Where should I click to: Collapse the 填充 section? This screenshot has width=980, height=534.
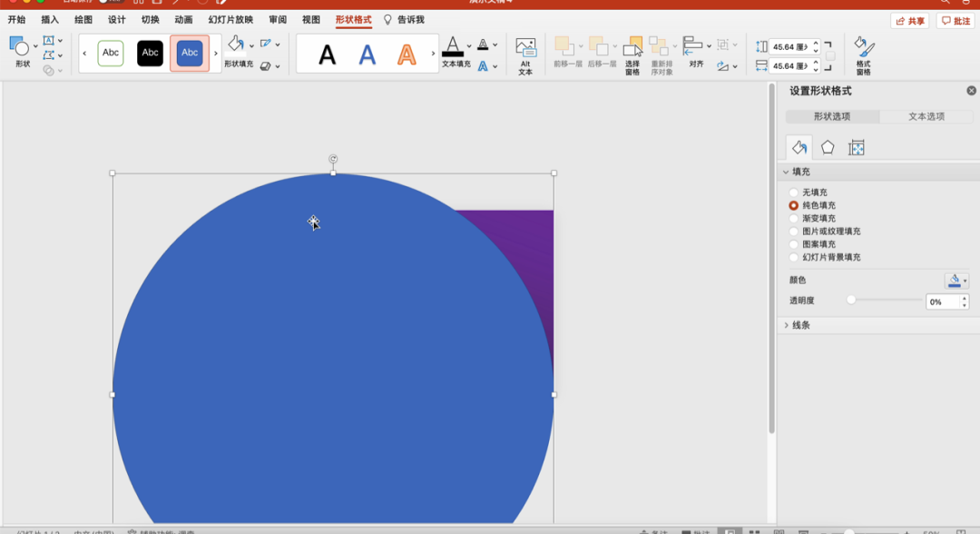[786, 172]
